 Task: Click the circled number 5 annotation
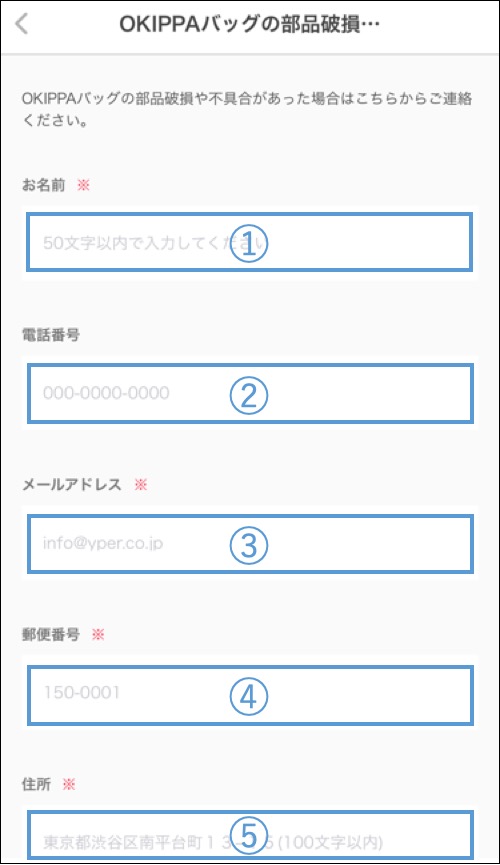(249, 835)
